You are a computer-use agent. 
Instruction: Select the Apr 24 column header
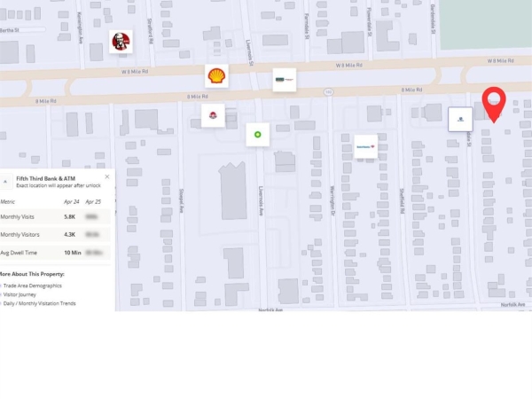point(71,202)
